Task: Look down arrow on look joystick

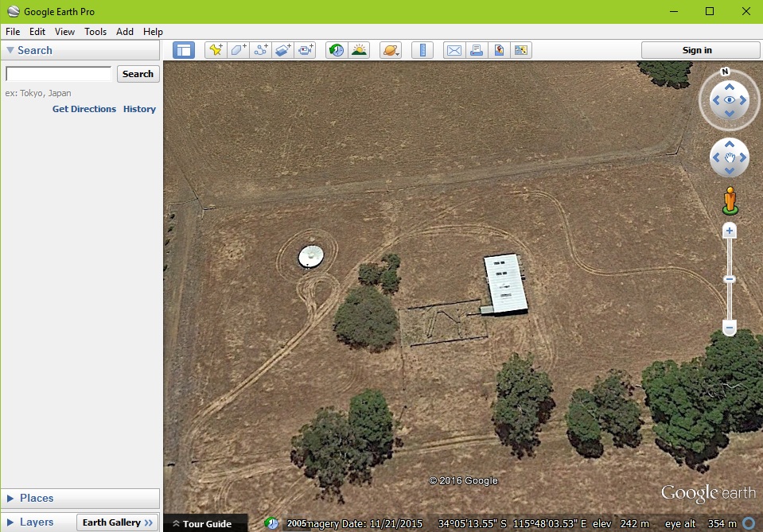Action: tap(730, 114)
